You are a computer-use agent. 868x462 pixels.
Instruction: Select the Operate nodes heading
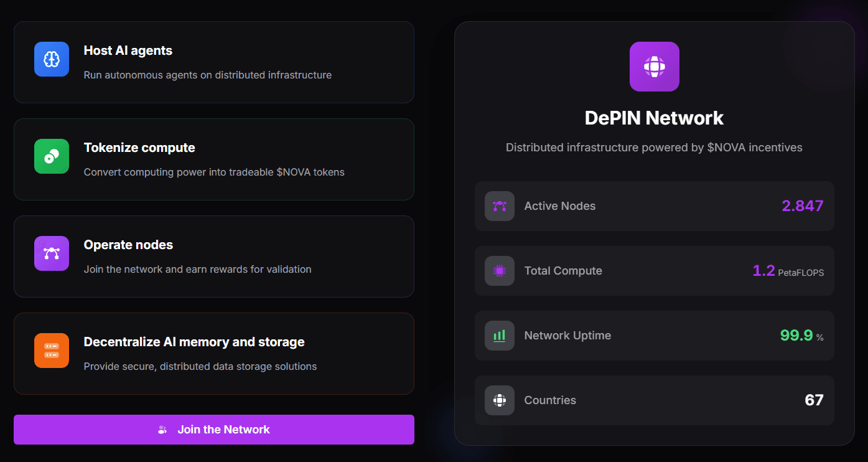point(128,245)
